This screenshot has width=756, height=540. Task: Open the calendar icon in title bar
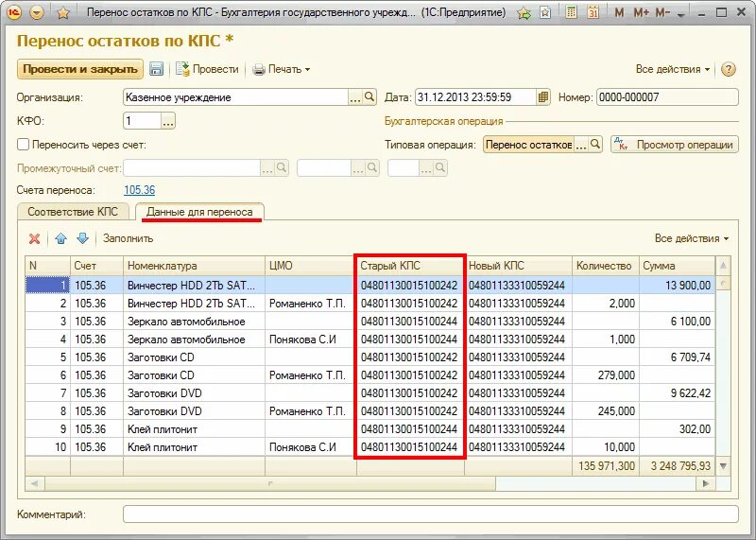[593, 12]
